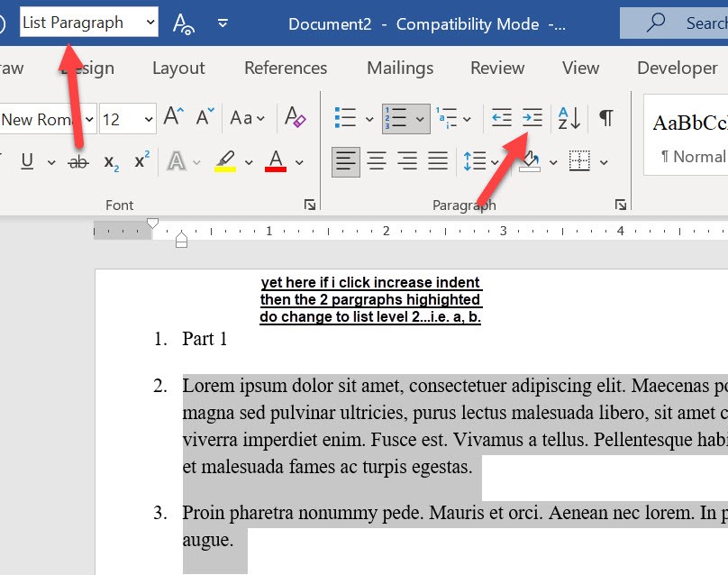The image size is (728, 575).
Task: Open the Review tab
Action: point(497,68)
